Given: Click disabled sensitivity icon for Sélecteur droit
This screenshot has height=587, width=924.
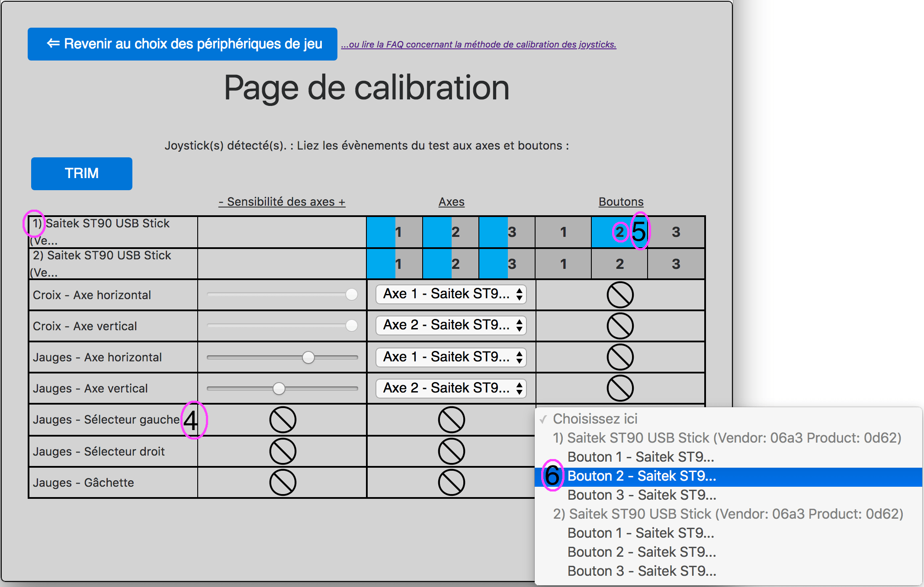Looking at the screenshot, I should 283,451.
